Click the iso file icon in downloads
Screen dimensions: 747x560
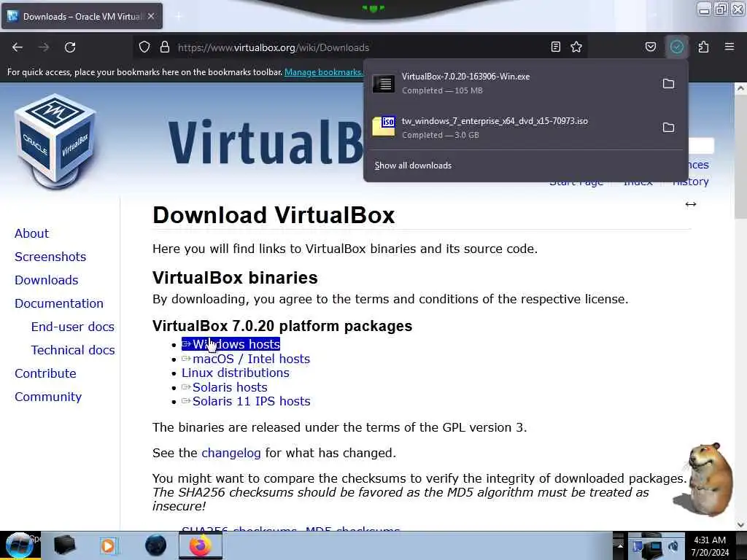coord(384,127)
